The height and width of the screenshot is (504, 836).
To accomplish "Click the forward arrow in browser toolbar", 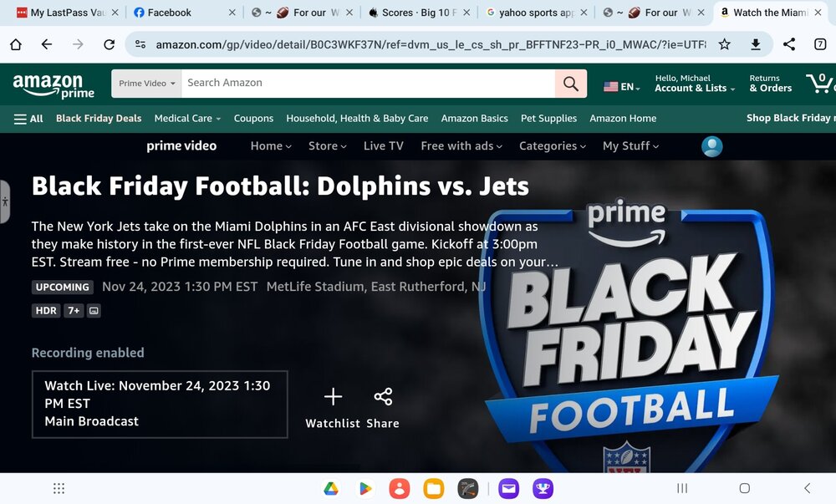I will click(78, 44).
